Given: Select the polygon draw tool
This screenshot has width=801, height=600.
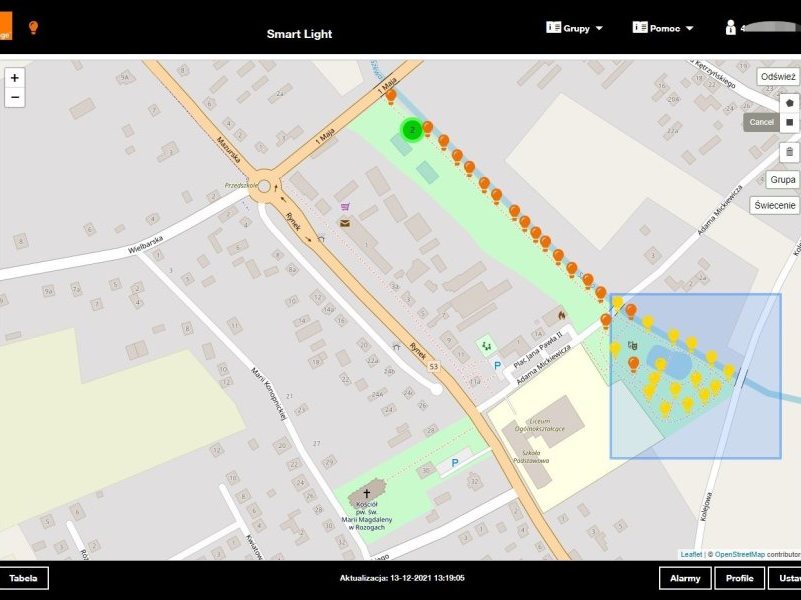Looking at the screenshot, I should pos(789,102).
